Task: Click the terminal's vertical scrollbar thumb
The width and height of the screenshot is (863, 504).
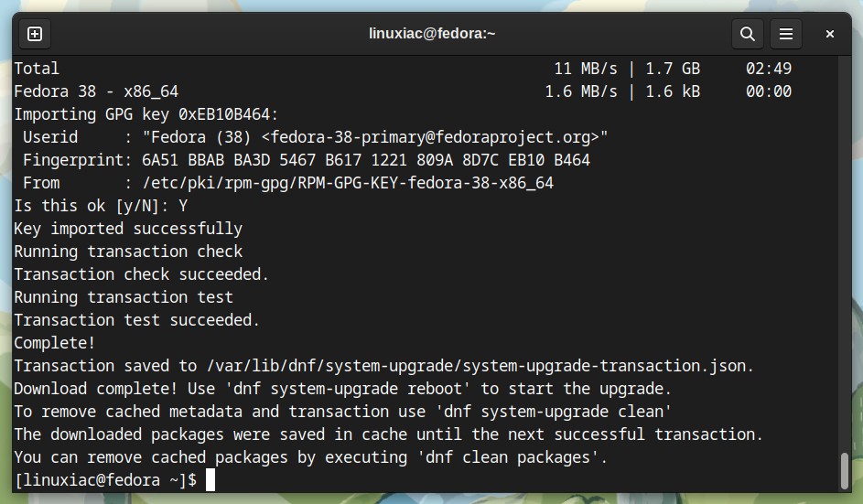Action: tap(845, 470)
